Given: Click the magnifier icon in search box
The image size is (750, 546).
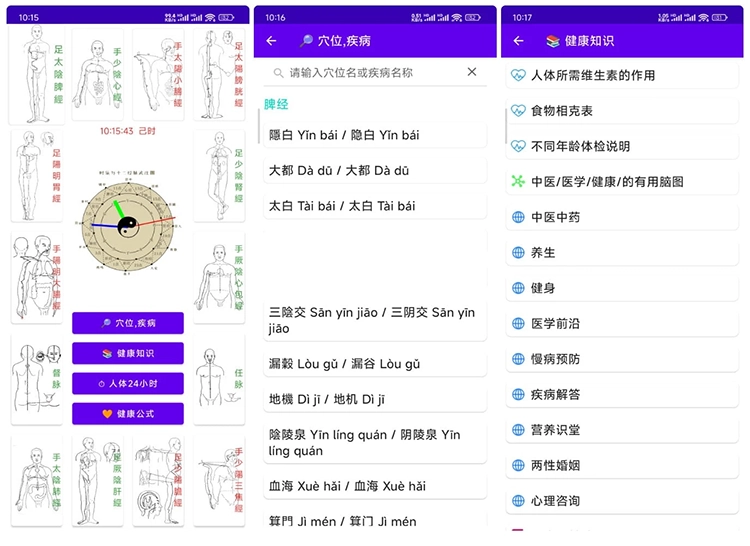Looking at the screenshot, I should pos(279,73).
